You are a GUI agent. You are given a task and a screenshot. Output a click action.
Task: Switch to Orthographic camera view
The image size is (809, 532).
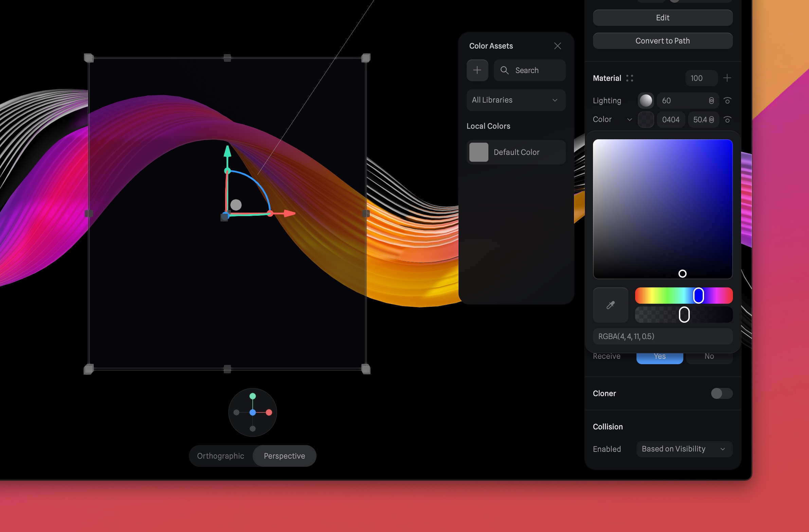[221, 456]
